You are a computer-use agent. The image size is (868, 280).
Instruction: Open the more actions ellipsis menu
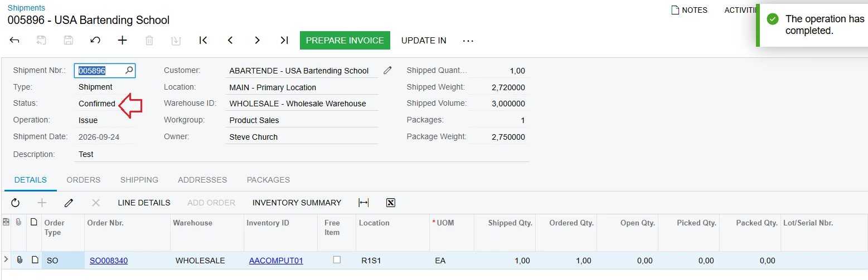[x=468, y=41]
